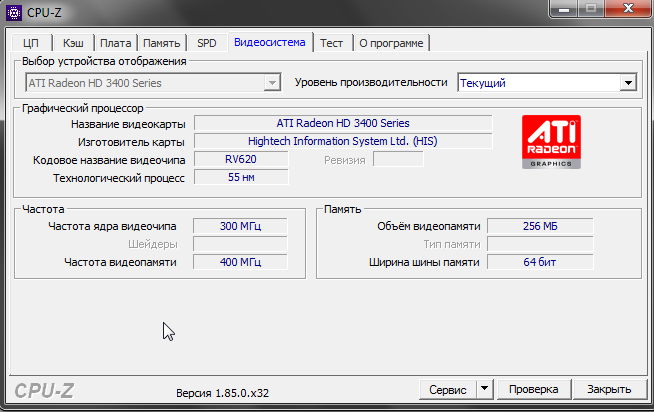Viewport: 654px width, 412px height.
Task: Click the Ширина шины памяти label
Action: coord(424,262)
